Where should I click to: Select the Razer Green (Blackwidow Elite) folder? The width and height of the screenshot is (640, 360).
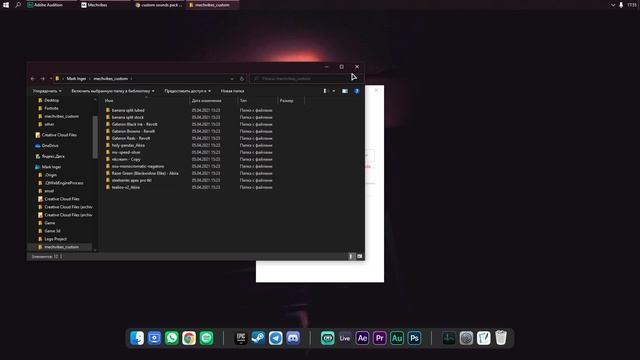[145, 173]
